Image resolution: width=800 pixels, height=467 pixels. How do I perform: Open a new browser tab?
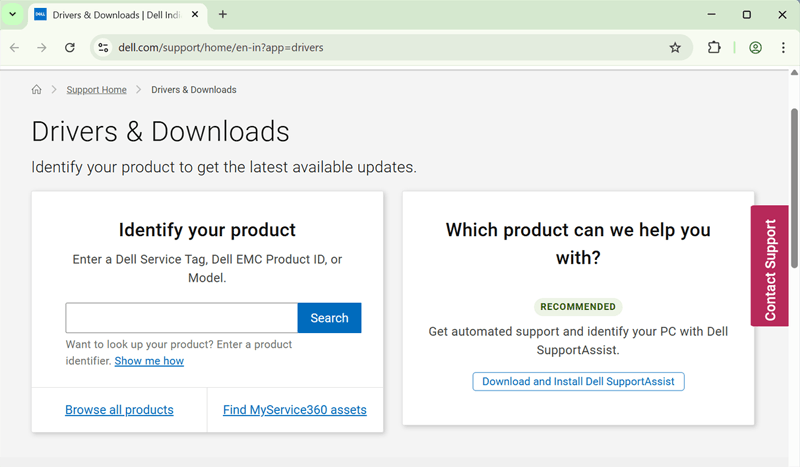[x=222, y=14]
